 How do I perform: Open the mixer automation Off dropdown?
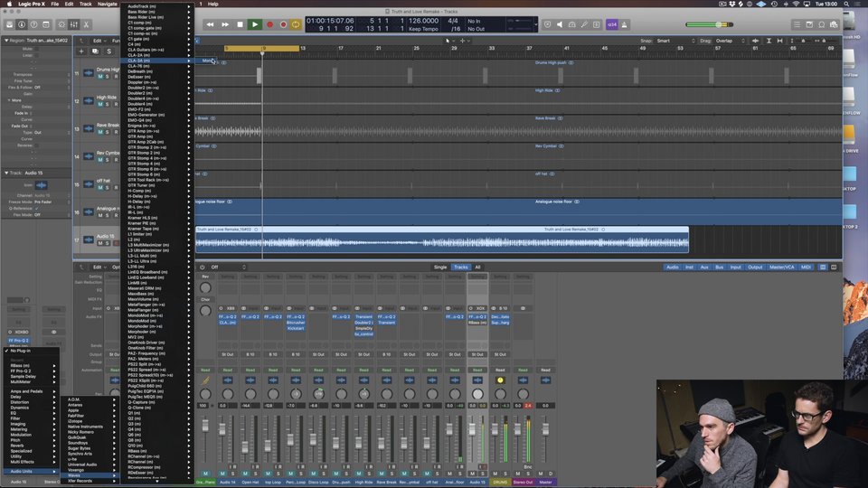click(227, 267)
